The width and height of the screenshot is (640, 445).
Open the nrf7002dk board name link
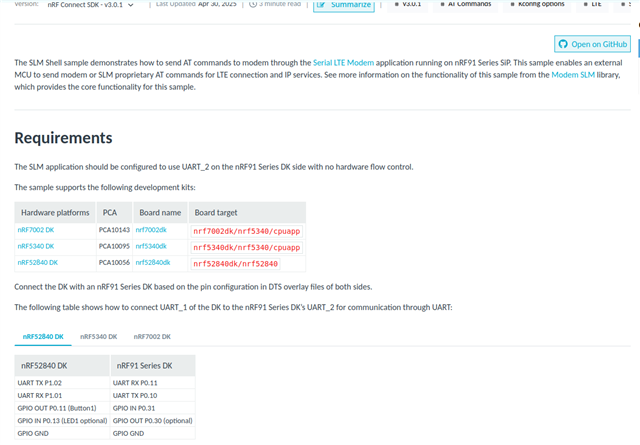151,230
